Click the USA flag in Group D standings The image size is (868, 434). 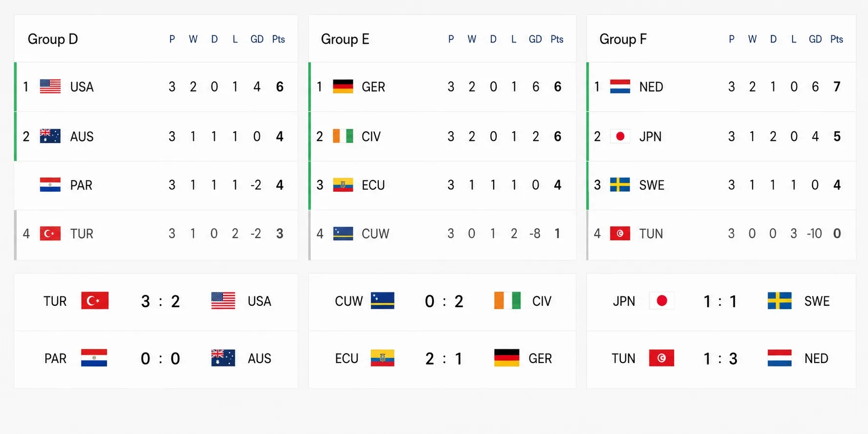(50, 87)
